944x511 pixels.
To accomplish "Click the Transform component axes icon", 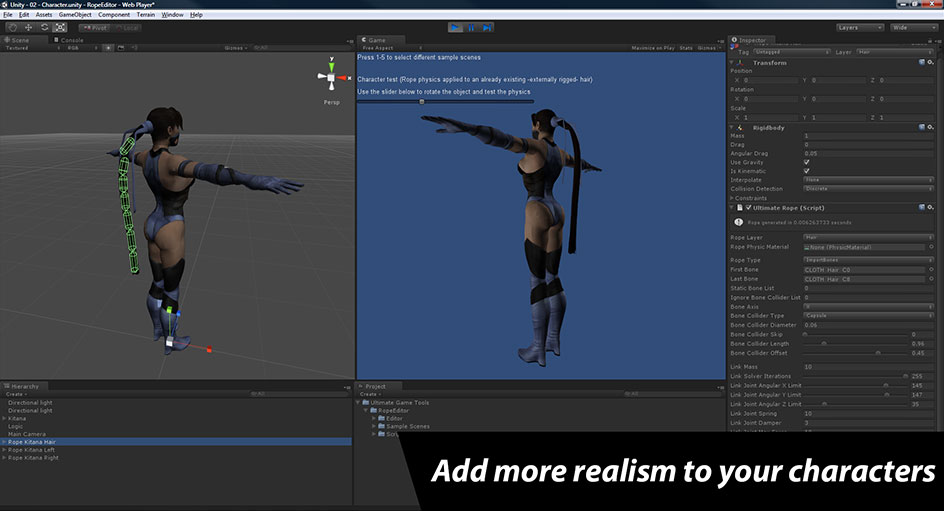I will tap(741, 63).
